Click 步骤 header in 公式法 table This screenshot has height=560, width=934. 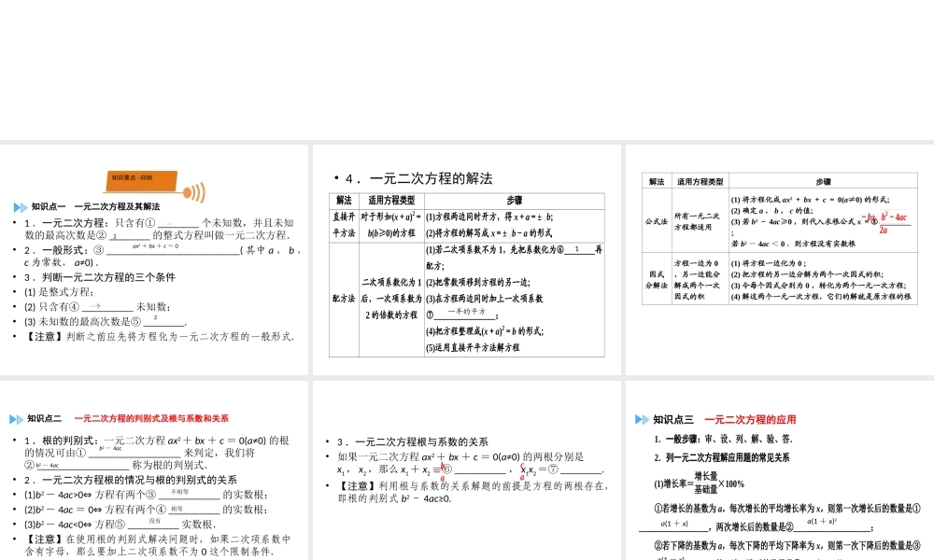point(823,181)
